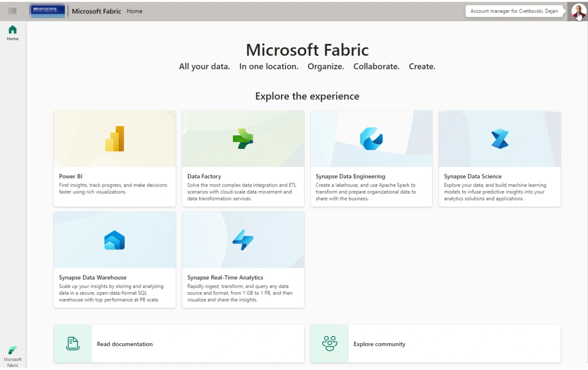Click the blurred organization logo in header
The height and width of the screenshot is (370, 588).
pyautogui.click(x=47, y=11)
